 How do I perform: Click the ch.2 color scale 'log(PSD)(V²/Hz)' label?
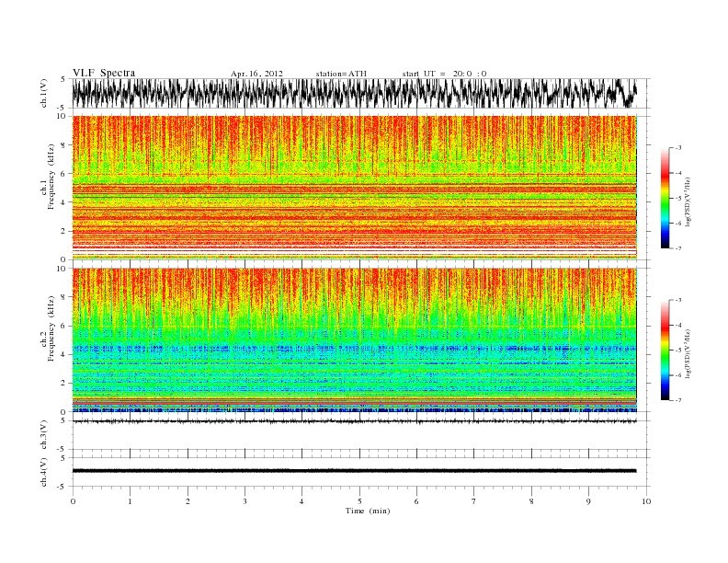pos(688,353)
